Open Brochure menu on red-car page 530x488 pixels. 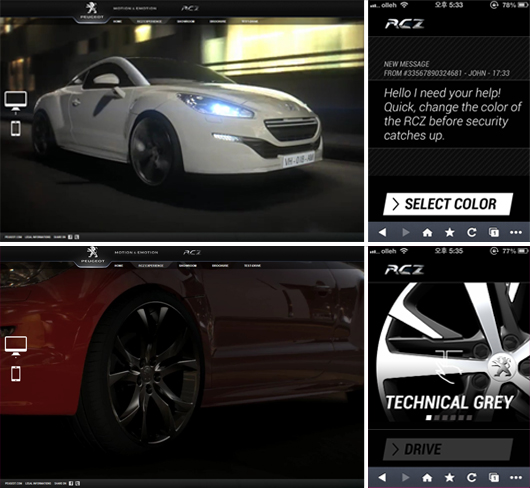tap(220, 266)
